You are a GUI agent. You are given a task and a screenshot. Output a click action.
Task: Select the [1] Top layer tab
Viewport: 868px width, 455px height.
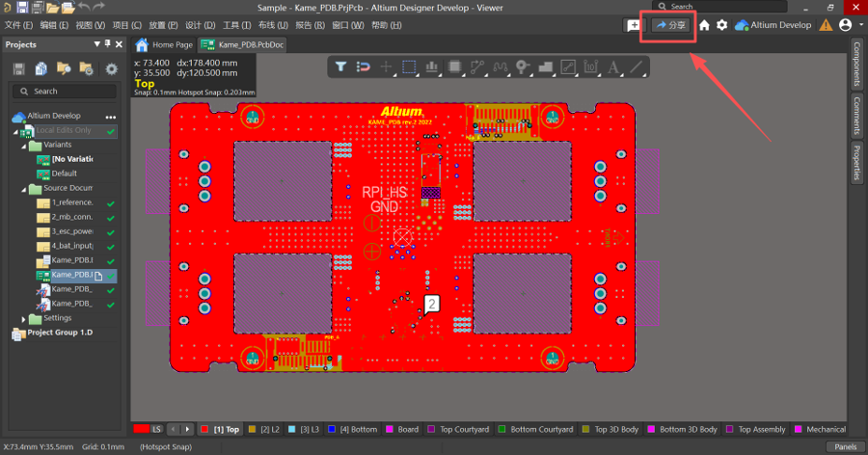point(220,429)
